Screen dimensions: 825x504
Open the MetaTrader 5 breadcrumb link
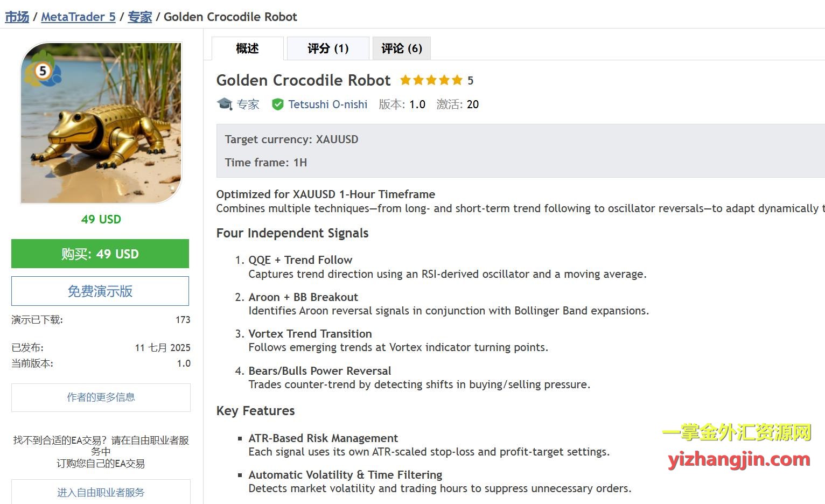click(x=78, y=17)
